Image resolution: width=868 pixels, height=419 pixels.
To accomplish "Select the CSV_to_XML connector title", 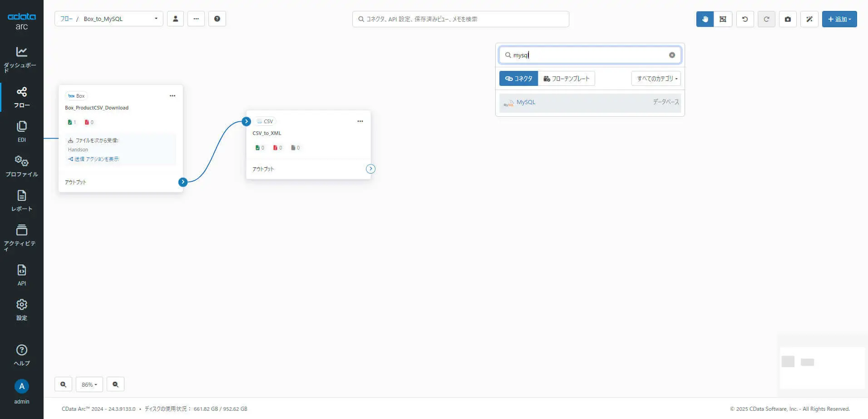I will (267, 133).
